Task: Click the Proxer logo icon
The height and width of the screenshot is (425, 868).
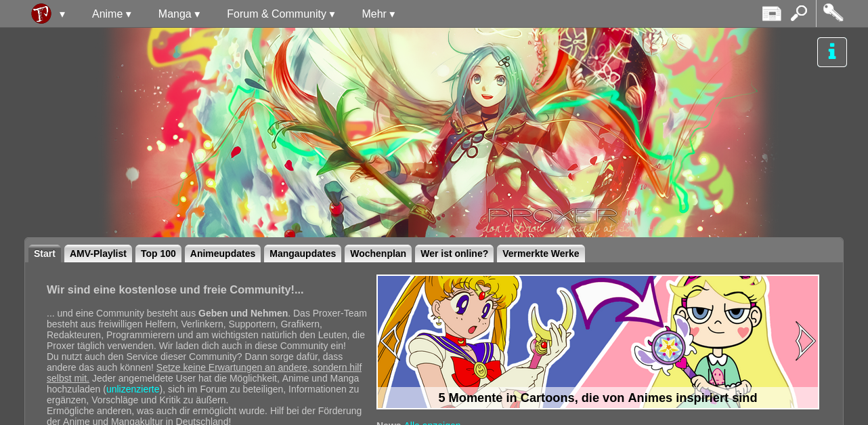Action: point(41,14)
